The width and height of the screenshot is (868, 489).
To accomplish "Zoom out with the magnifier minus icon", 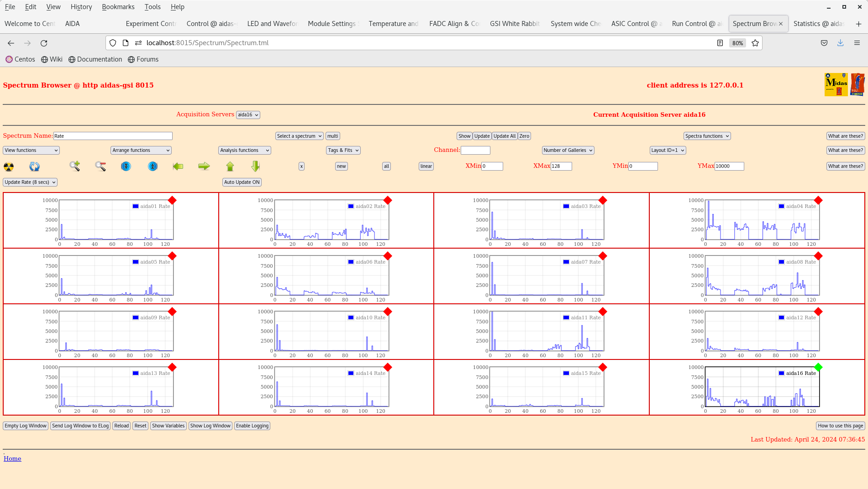I will (x=100, y=166).
